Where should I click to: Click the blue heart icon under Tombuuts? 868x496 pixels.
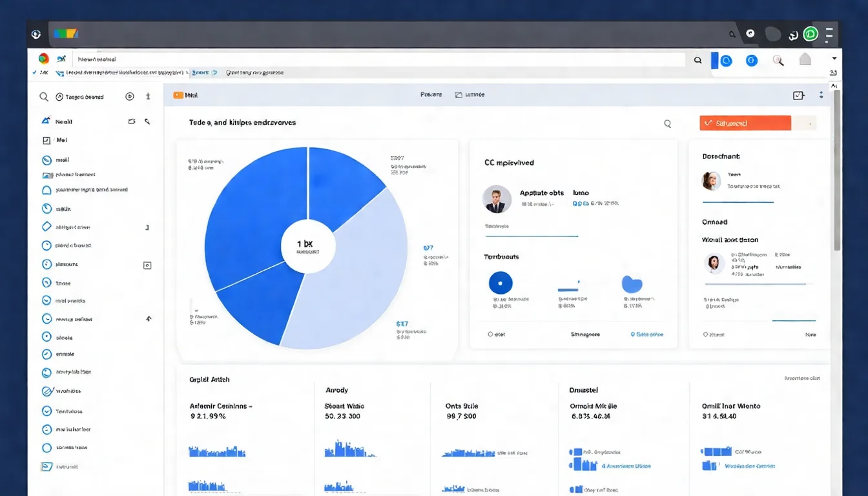coord(632,284)
